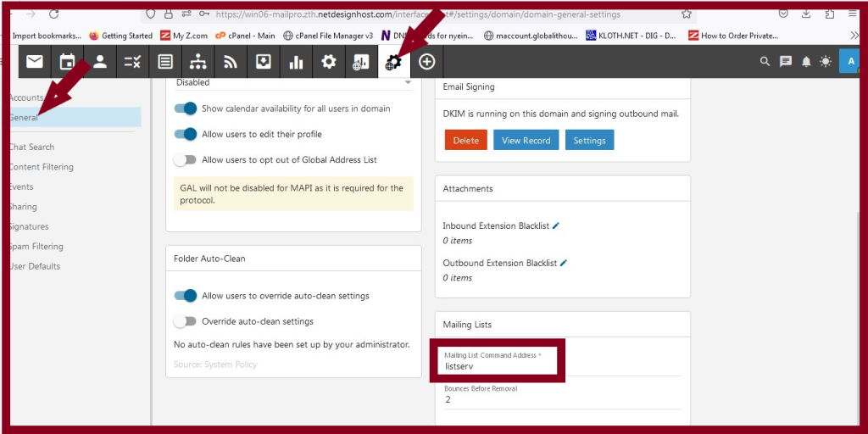This screenshot has height=434, width=868.
Task: Click the browser tracking protection shield icon
Action: 151,14
